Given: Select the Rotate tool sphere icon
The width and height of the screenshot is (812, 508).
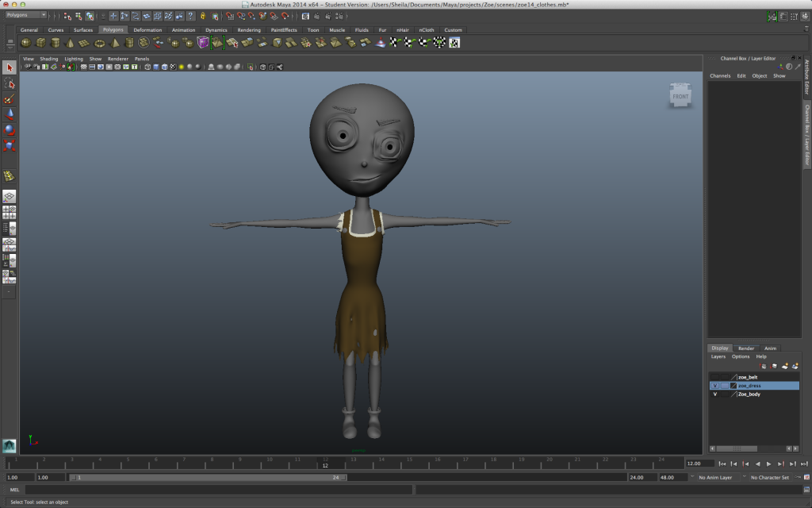Looking at the screenshot, I should 10,129.
